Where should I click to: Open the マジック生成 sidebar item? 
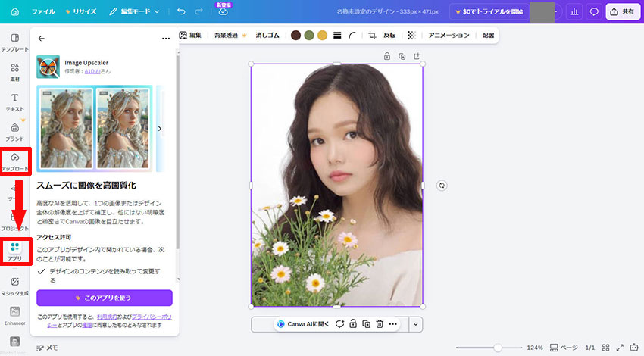(15, 286)
